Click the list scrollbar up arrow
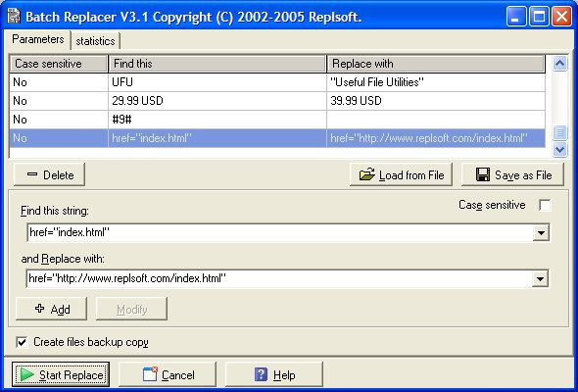This screenshot has width=578, height=392. click(x=560, y=64)
